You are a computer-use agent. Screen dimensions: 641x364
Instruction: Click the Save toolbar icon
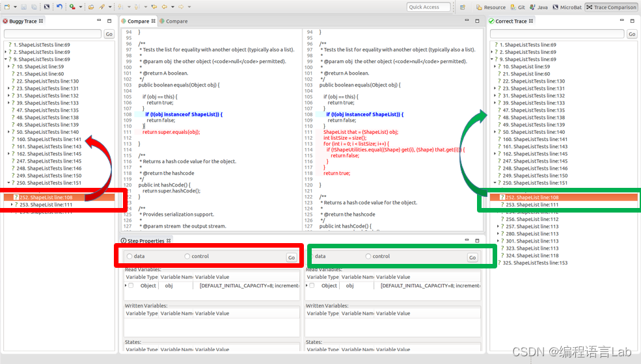tap(24, 7)
